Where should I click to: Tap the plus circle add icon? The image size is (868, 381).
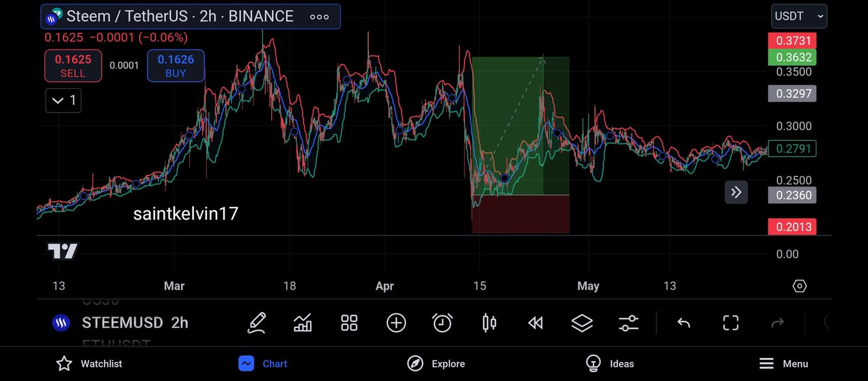click(x=396, y=323)
